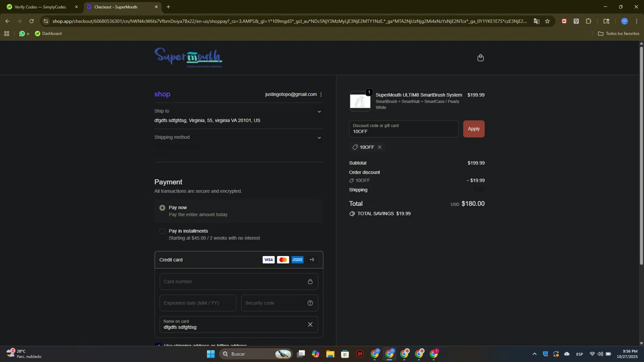
Task: Open the WhatsApp bookmark
Action: 24,33
